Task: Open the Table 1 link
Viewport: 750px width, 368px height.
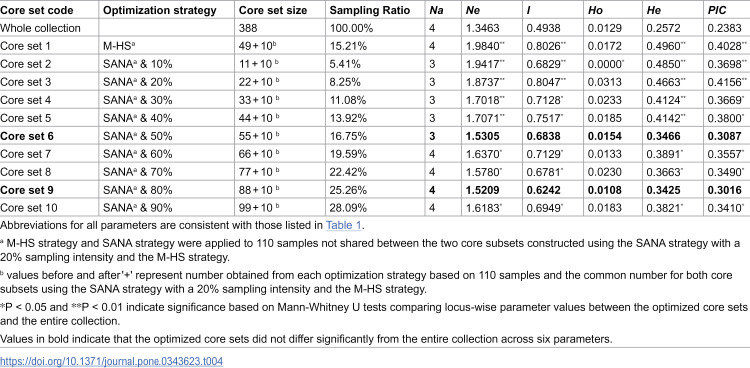Action: point(342,225)
